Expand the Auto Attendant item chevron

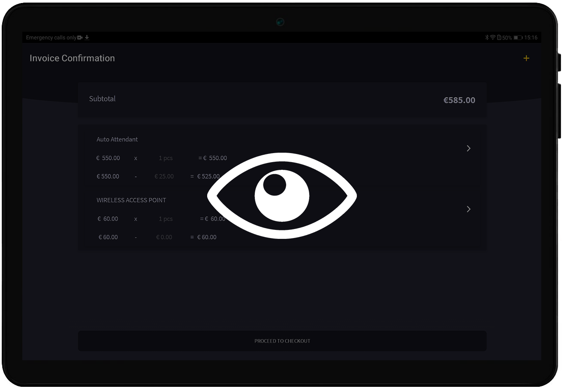pos(468,148)
